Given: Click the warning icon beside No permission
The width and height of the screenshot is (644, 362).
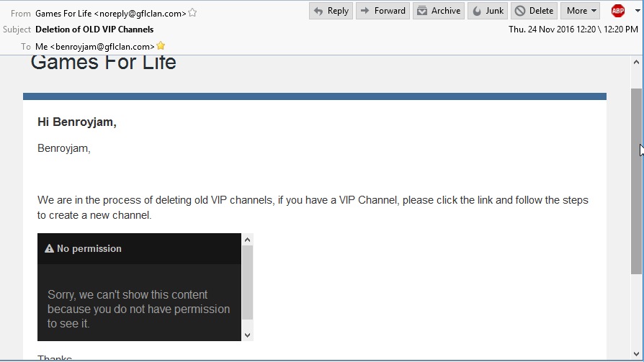Looking at the screenshot, I should point(49,248).
